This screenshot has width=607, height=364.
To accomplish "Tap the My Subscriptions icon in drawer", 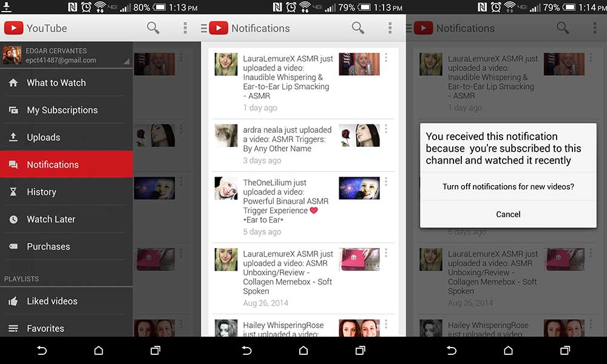I will (13, 110).
